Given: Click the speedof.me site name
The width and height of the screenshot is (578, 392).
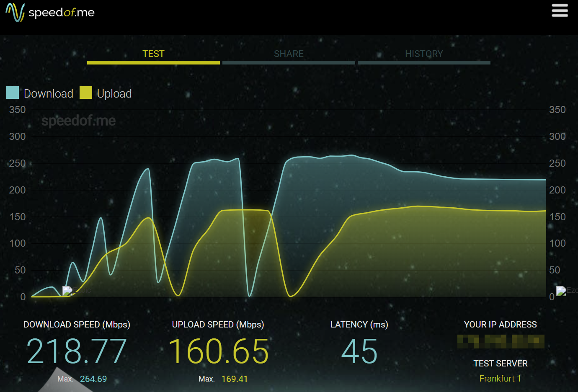Looking at the screenshot, I should [62, 13].
